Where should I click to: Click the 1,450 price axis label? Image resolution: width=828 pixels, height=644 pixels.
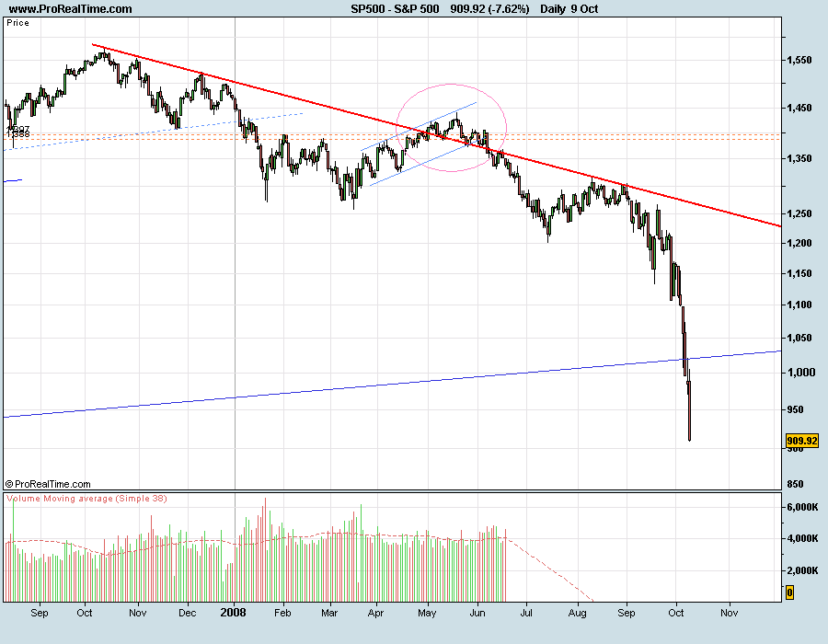(799, 108)
